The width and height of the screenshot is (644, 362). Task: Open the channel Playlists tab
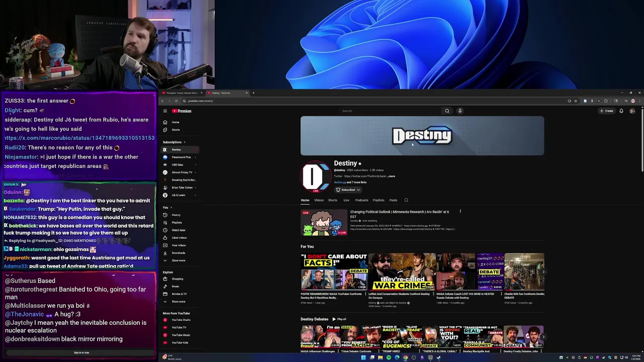point(378,200)
